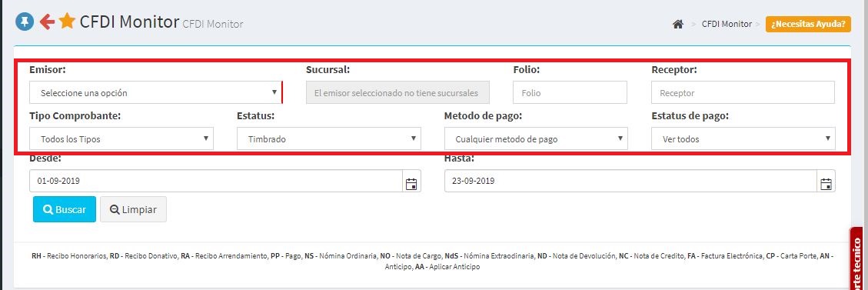The height and width of the screenshot is (290, 868).
Task: Click the Nota de Credito legend text
Action: (x=657, y=256)
